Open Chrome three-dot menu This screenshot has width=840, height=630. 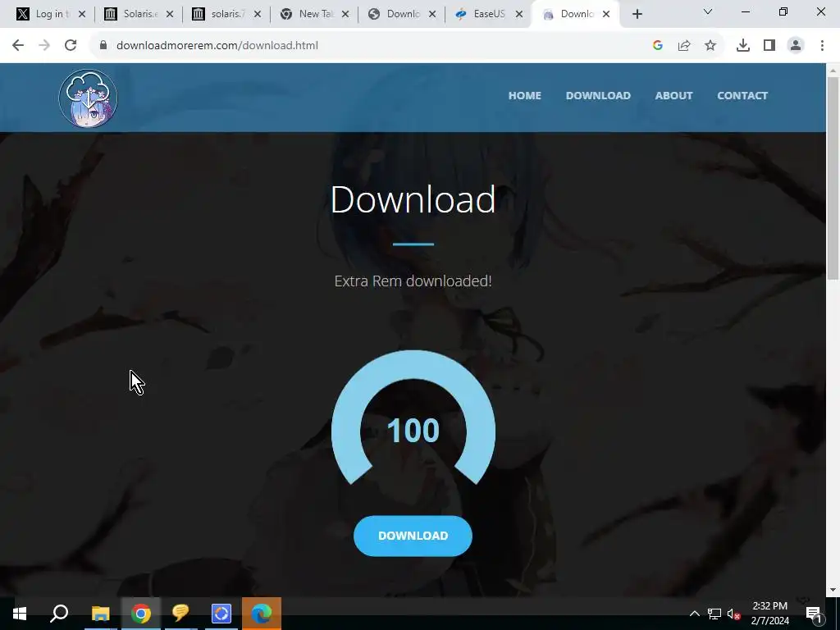[x=822, y=46]
